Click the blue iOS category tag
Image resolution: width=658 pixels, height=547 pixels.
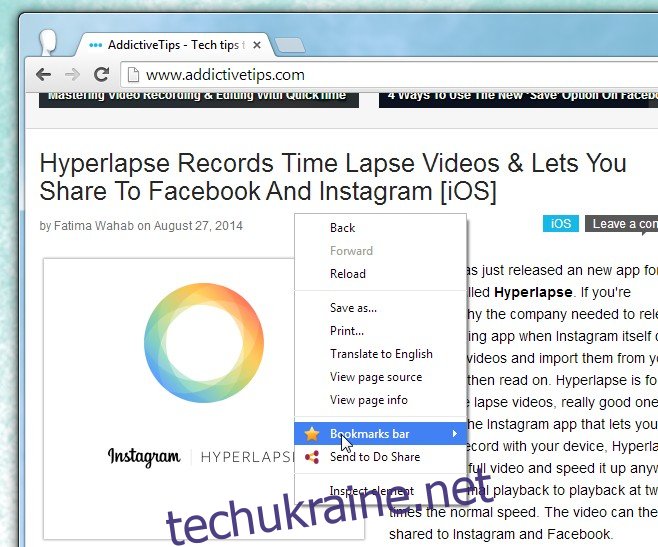(561, 223)
